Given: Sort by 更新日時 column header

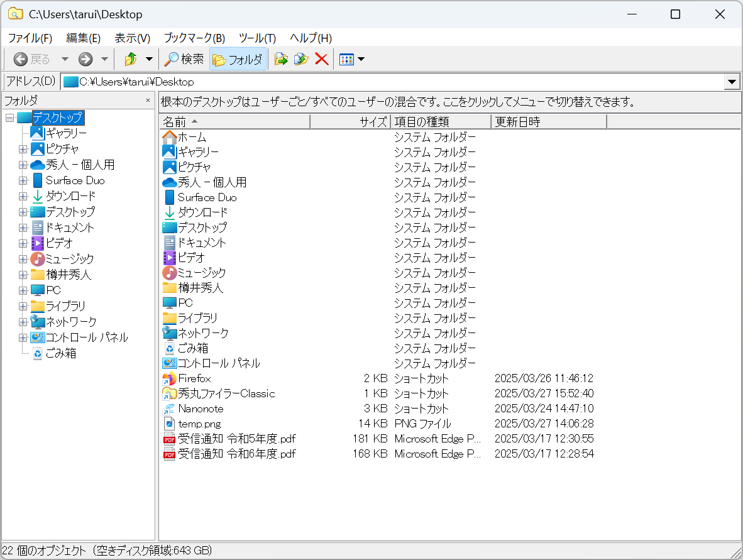Looking at the screenshot, I should pos(549,122).
